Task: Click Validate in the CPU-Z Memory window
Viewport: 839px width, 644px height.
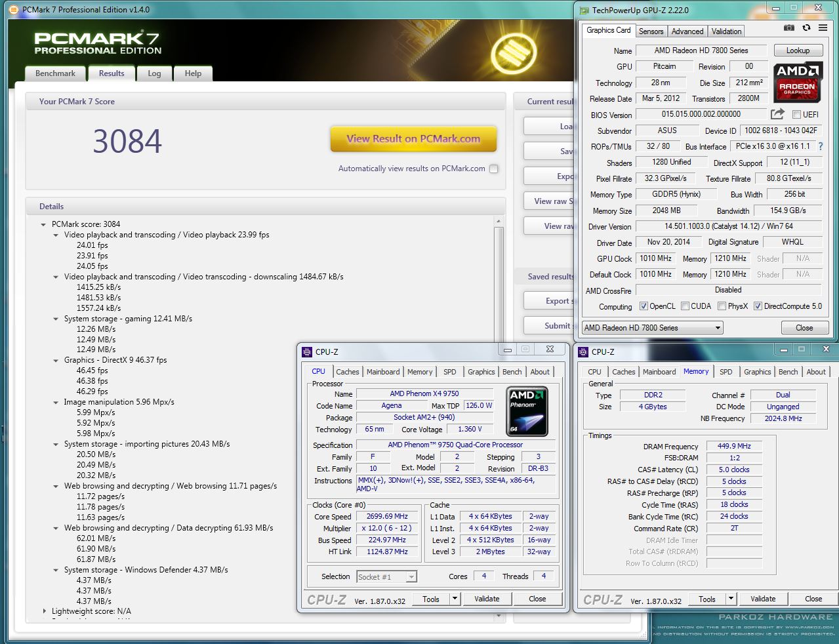Action: pos(763,599)
